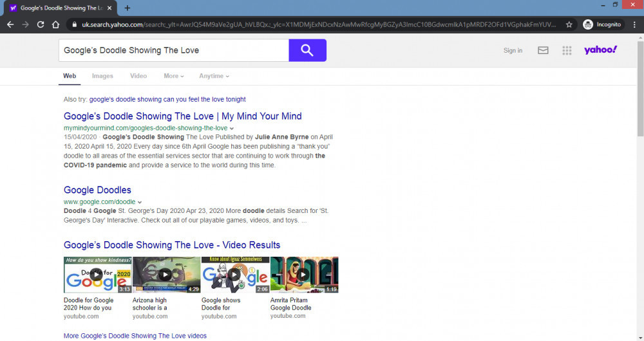The height and width of the screenshot is (341, 644).
Task: Click the page vertical scrollbar
Action: (640, 88)
